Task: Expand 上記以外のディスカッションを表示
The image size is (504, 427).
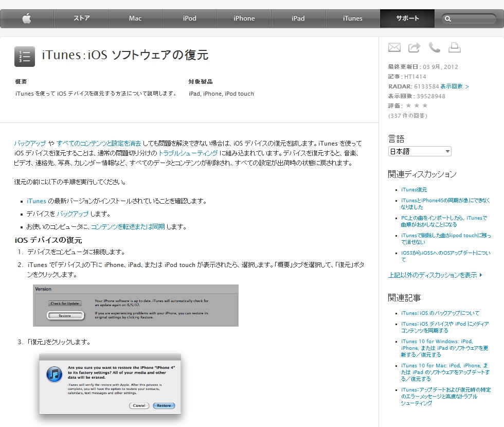Action: pos(435,275)
